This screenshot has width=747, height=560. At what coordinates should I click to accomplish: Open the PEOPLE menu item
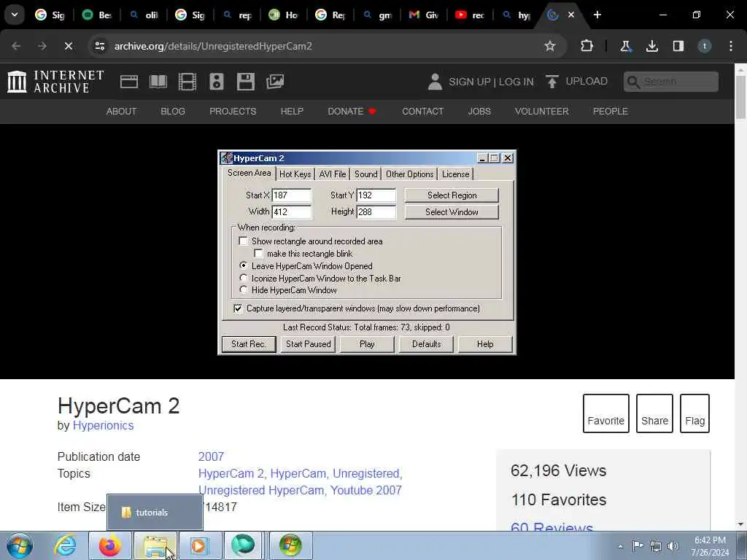tap(611, 112)
